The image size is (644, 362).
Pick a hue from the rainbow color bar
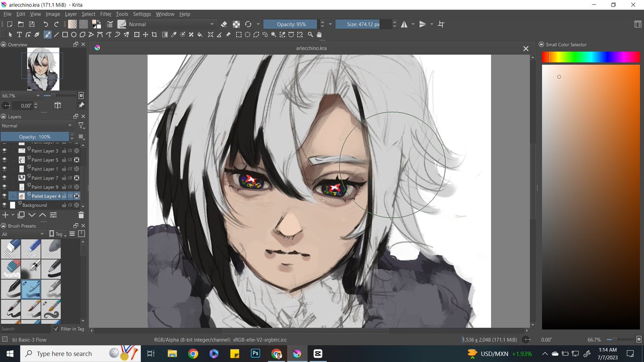click(x=590, y=56)
